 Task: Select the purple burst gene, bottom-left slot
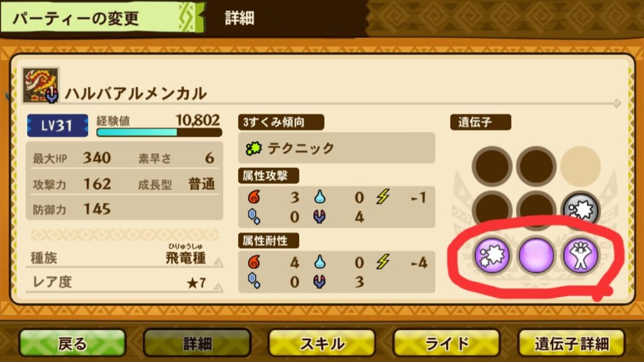click(492, 255)
